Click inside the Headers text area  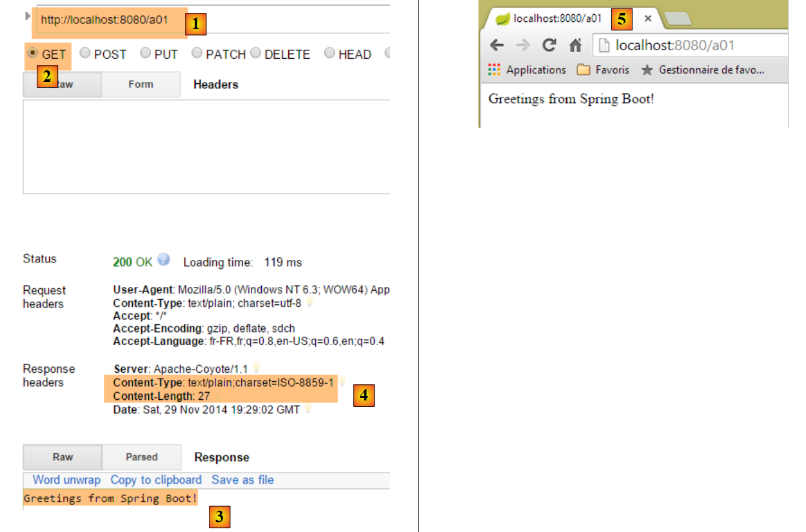(206, 146)
